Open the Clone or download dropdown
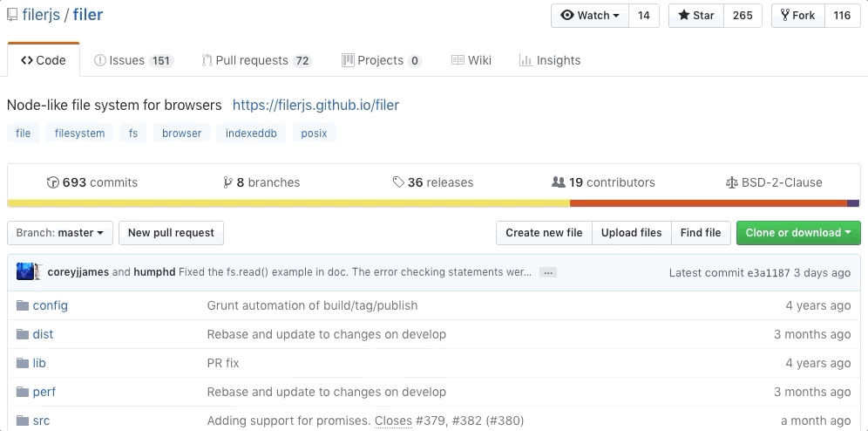This screenshot has width=868, height=431. coord(798,233)
